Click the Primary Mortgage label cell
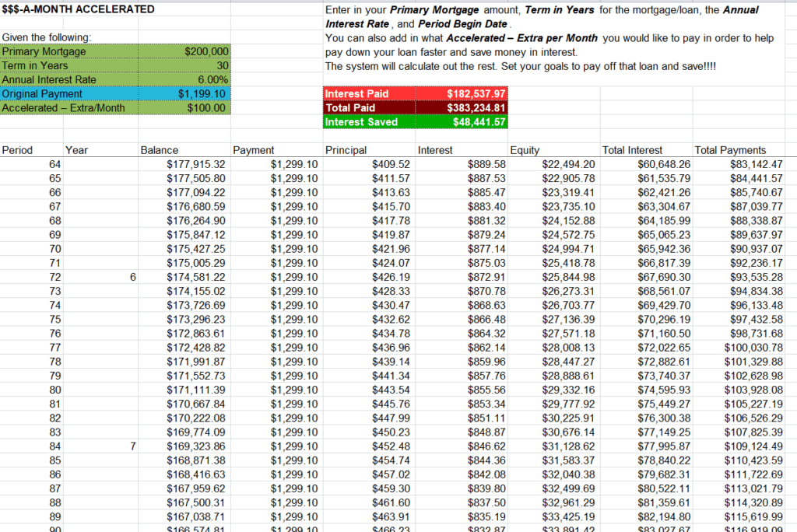 pyautogui.click(x=69, y=51)
